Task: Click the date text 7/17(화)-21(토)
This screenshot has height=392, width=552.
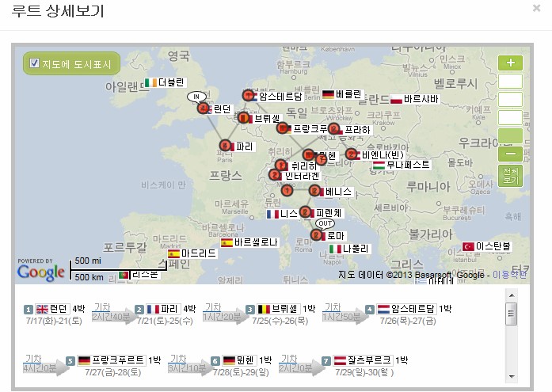Action: [x=54, y=321]
